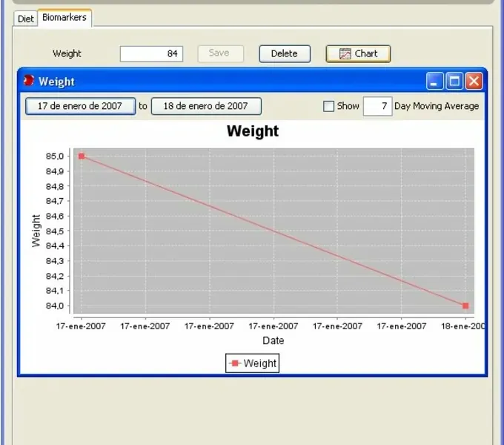Click the end date 18 de enero de 2007
Viewport: 504px width, 445px height.
(x=206, y=106)
